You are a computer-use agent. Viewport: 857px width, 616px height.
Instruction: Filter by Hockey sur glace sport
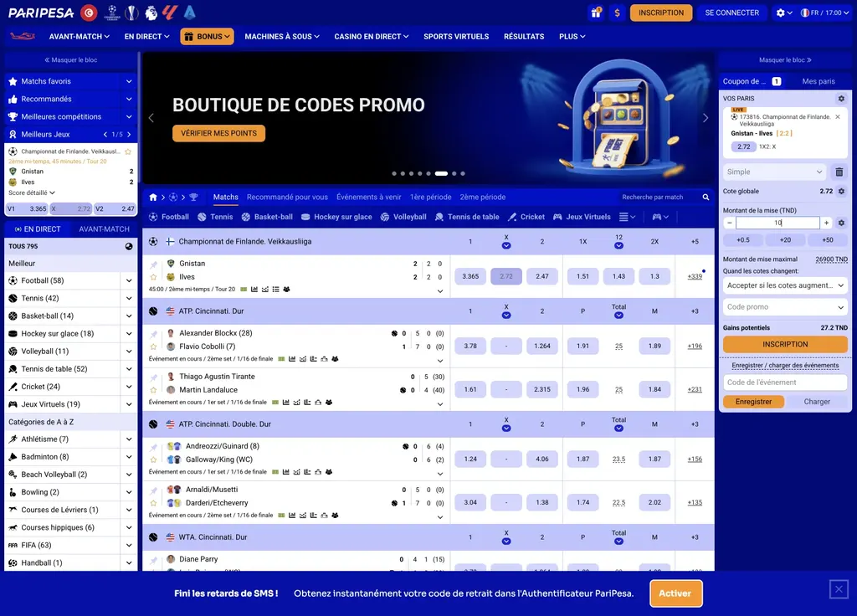(x=336, y=217)
